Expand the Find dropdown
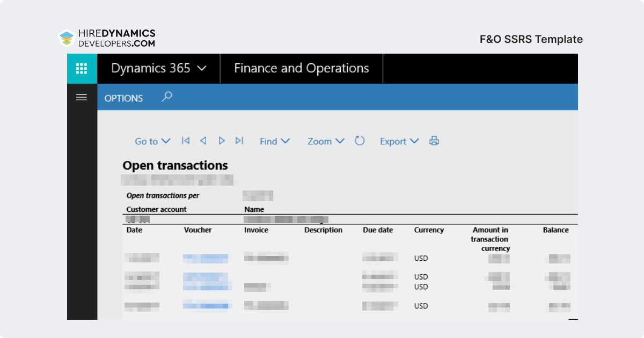Image resolution: width=644 pixels, height=338 pixels. coord(275,141)
